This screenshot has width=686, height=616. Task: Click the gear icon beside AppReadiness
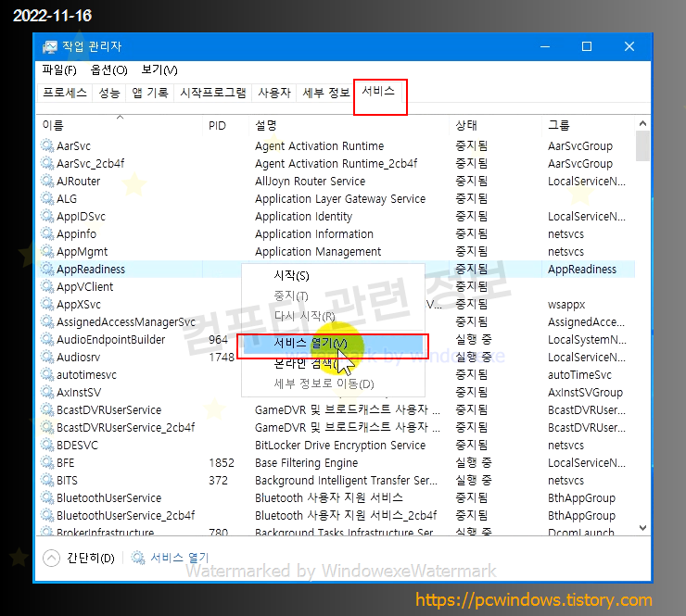click(47, 269)
